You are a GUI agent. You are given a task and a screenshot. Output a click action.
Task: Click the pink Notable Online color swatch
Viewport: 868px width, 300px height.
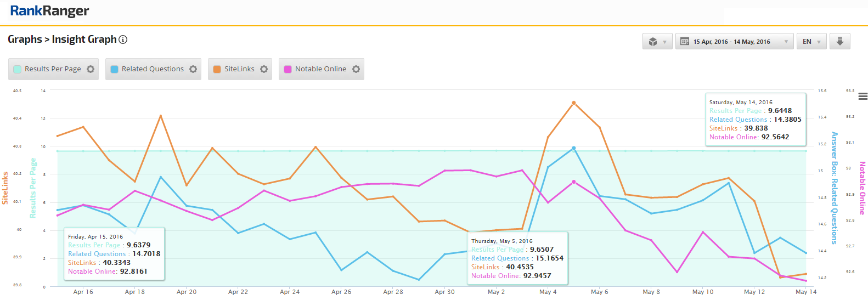(x=288, y=69)
